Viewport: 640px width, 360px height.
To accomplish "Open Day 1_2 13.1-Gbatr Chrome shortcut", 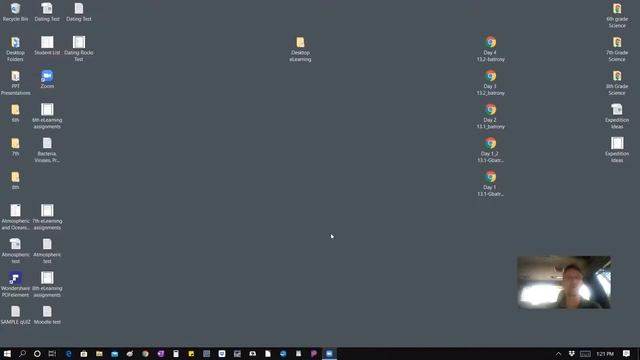I will click(x=491, y=150).
